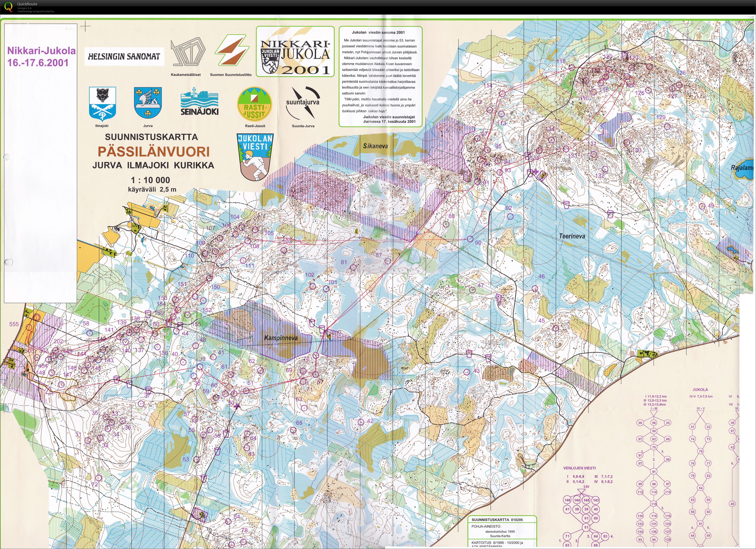
Task: Click control circle 46 on the map
Action: [x=535, y=289]
